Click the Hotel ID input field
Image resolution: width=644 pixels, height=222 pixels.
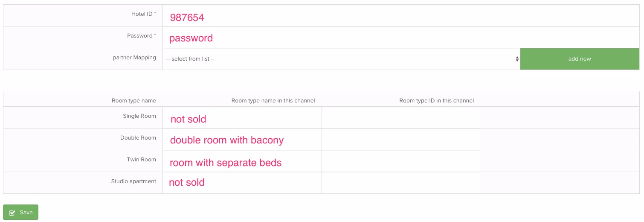[x=401, y=16]
